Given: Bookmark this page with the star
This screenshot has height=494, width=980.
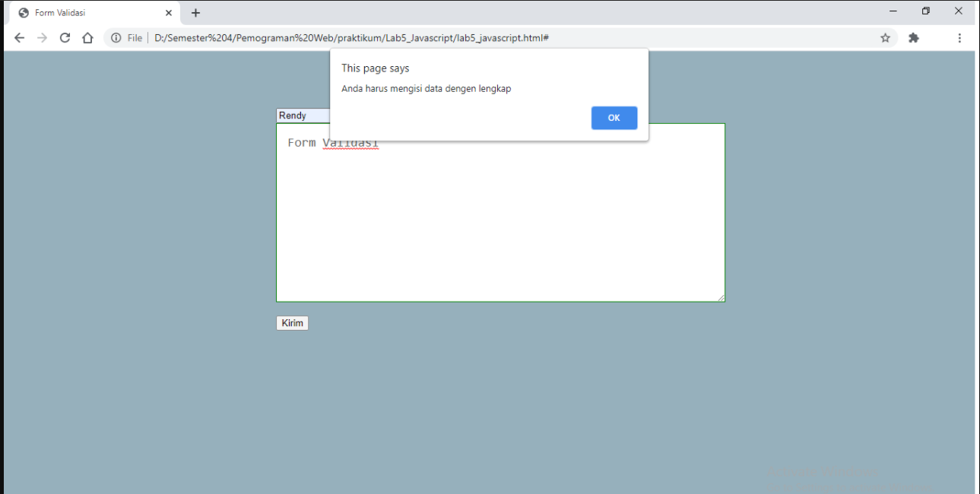Looking at the screenshot, I should [885, 38].
